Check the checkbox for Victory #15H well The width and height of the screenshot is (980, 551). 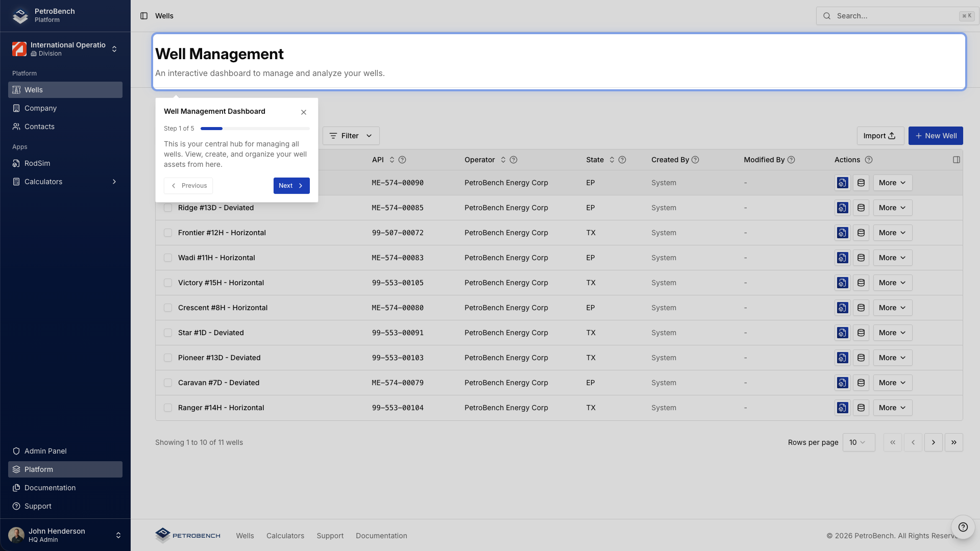click(168, 283)
